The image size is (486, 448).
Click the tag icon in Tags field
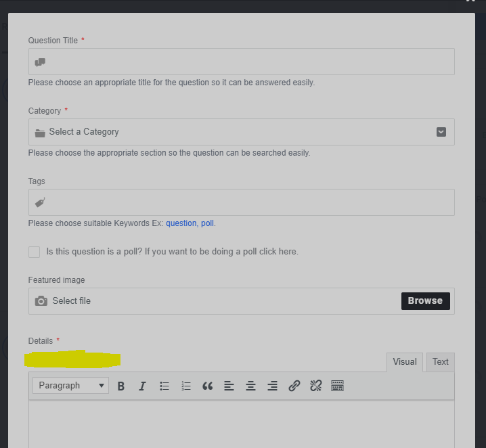[40, 202]
